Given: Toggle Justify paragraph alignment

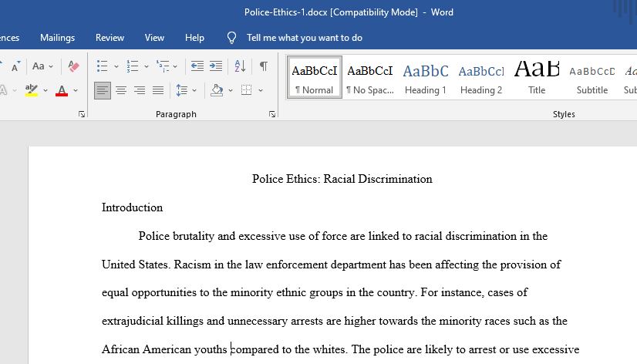Looking at the screenshot, I should (158, 90).
